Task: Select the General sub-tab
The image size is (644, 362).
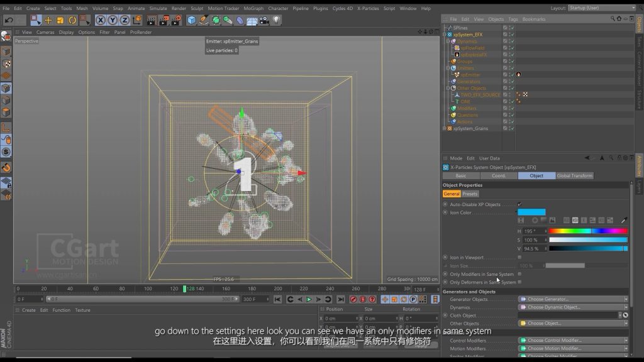Action: coord(452,194)
